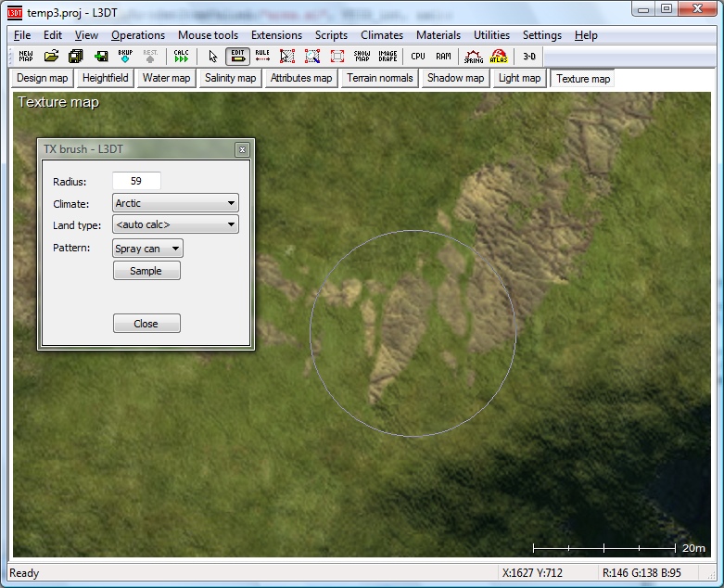Viewport: 724px width, 588px height.
Task: Click the Radius input field
Action: coord(136,181)
